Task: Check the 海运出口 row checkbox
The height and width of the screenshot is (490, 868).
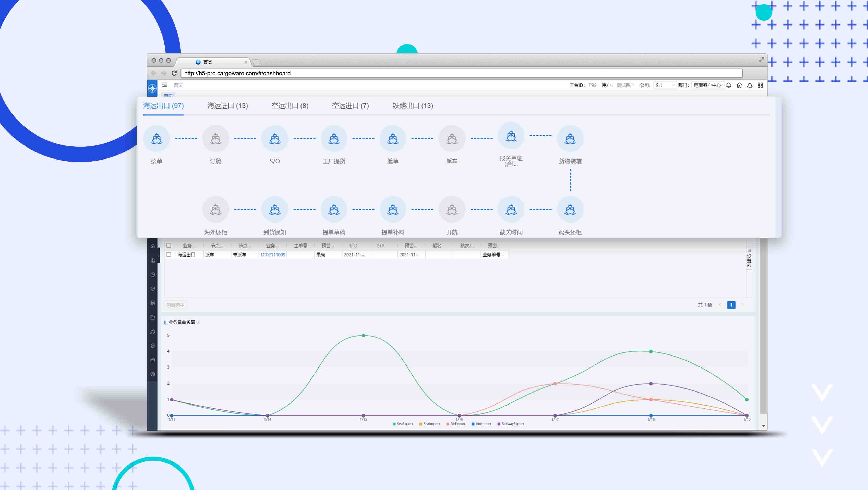Action: coord(168,255)
